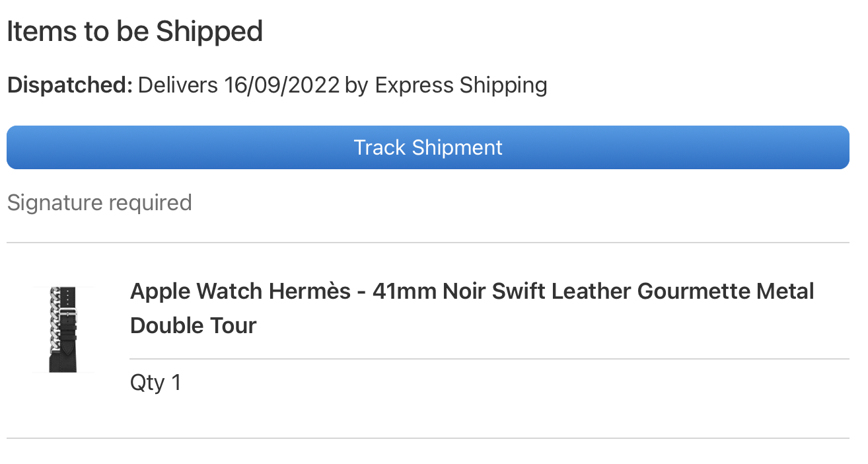Click the Express Shipping text
The height and width of the screenshot is (464, 868).
coord(461,86)
